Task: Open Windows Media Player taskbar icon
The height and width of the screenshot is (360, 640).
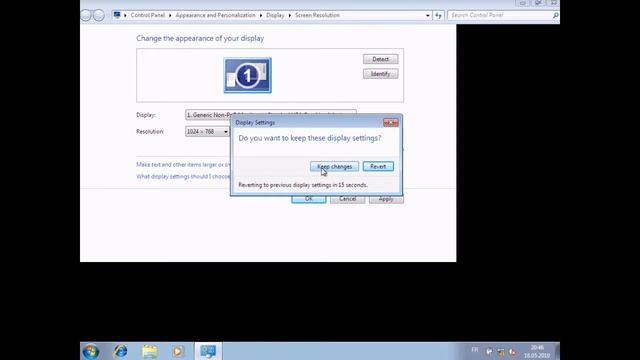Action: click(178, 351)
